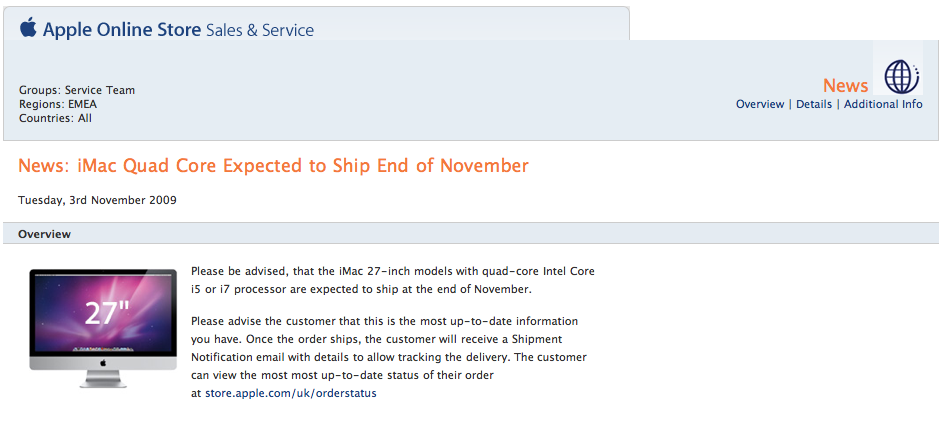The image size is (941, 429).
Task: Open the Overview link
Action: 760,104
